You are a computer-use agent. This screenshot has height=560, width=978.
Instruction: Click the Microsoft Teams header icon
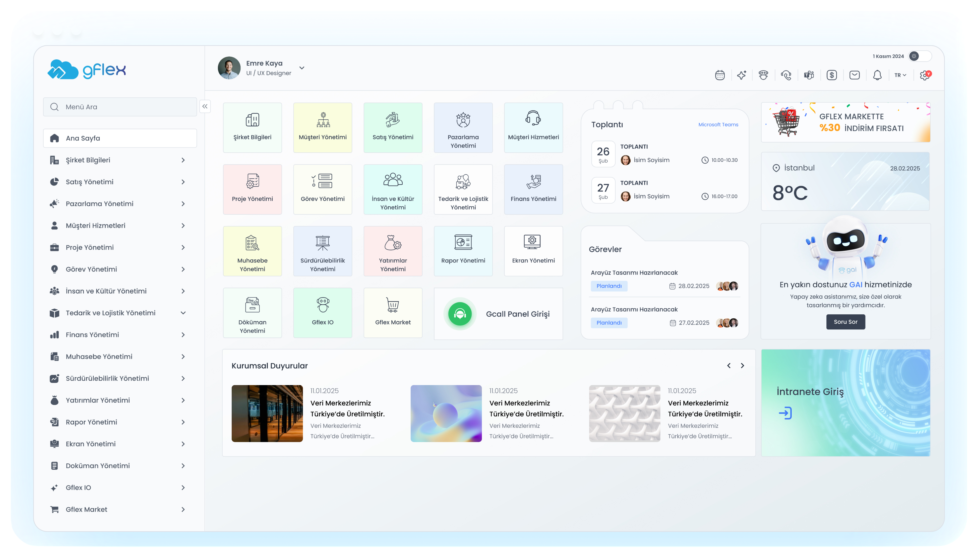tap(809, 75)
